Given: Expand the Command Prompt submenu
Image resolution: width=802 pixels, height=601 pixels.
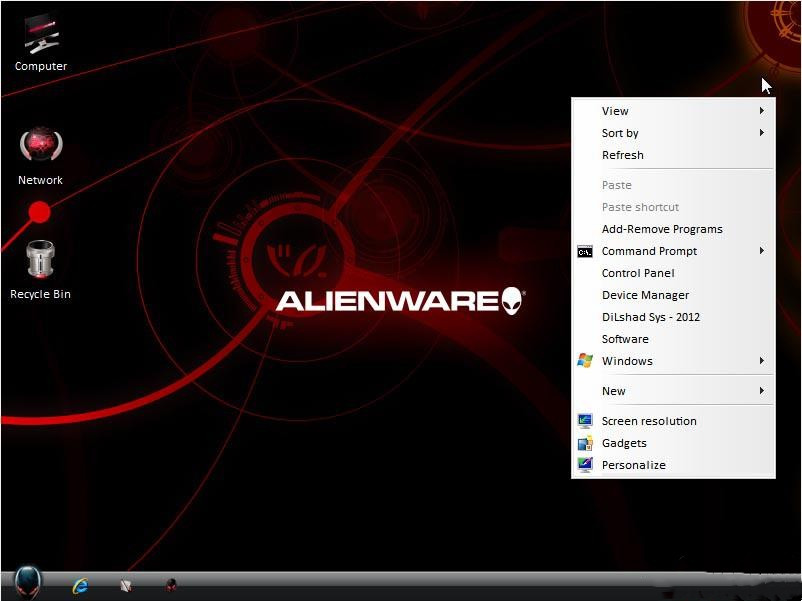Looking at the screenshot, I should 673,251.
